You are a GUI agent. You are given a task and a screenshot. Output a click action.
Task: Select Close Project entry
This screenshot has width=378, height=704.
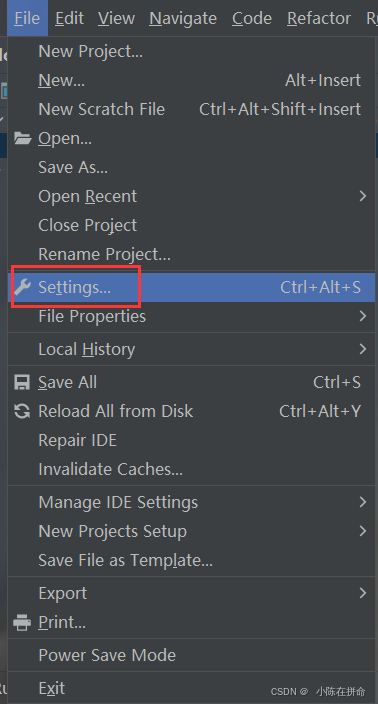tap(191, 225)
